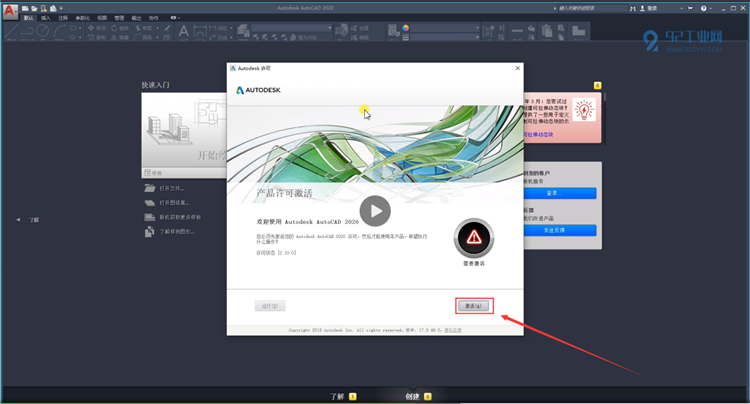Open the 隐私设置 privacy link in dialog footer
Image resolution: width=750 pixels, height=404 pixels.
pos(452,330)
